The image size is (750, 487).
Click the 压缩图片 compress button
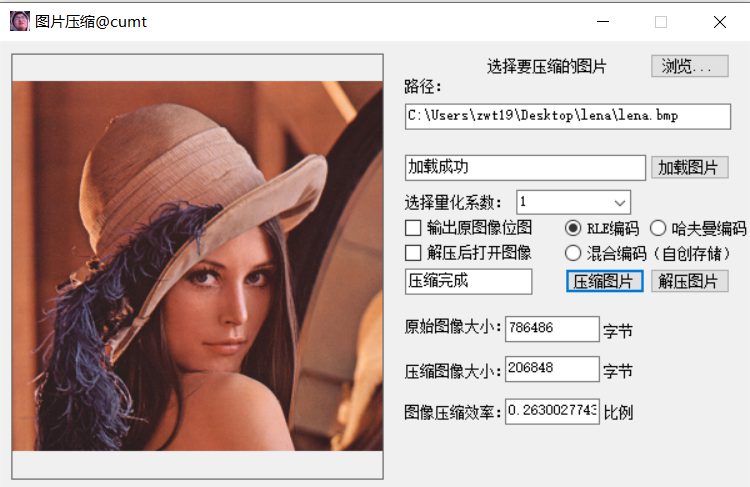604,281
